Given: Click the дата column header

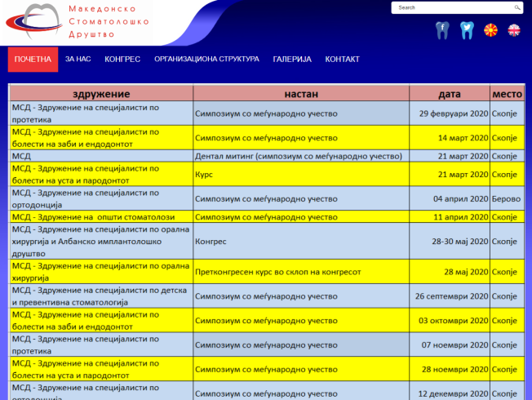Looking at the screenshot, I should pos(449,93).
